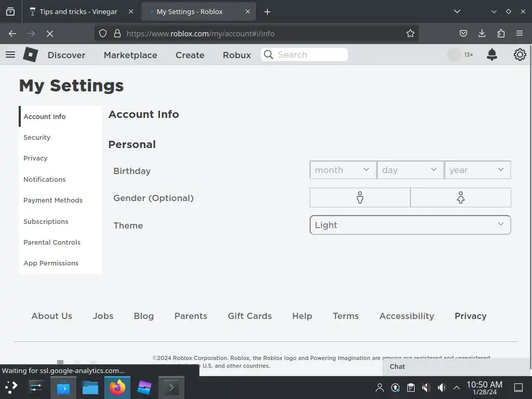
Task: Open the Birthday day dropdown
Action: [x=410, y=170]
